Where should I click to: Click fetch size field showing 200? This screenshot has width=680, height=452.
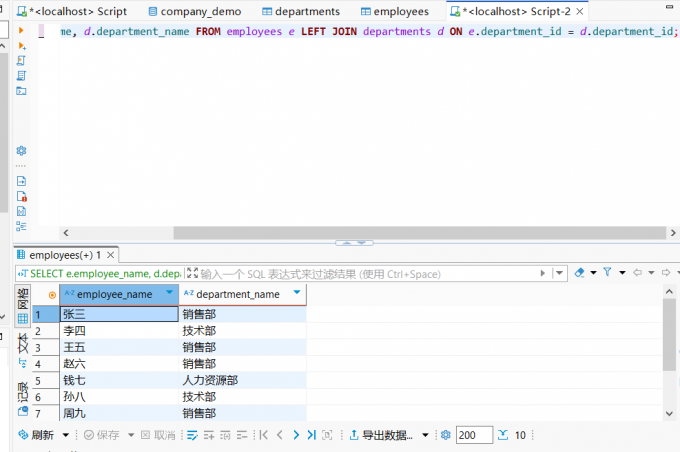coord(474,435)
